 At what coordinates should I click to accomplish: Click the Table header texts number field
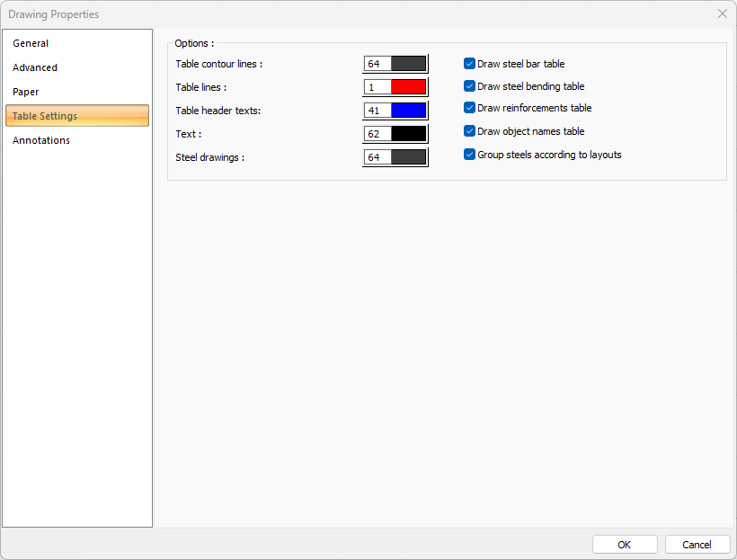(377, 111)
